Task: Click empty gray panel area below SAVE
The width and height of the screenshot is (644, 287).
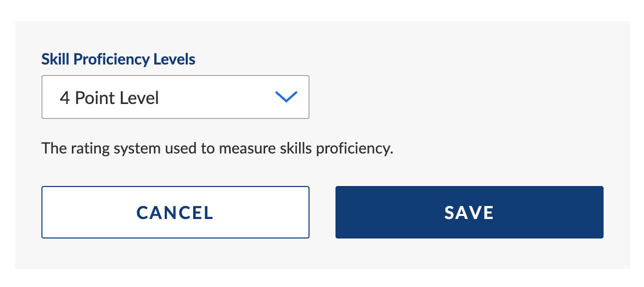Action: click(x=469, y=254)
